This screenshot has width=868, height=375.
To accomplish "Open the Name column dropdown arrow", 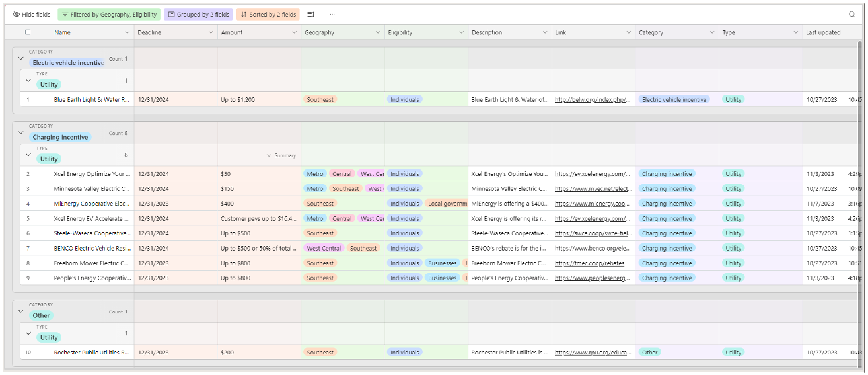I will 127,32.
